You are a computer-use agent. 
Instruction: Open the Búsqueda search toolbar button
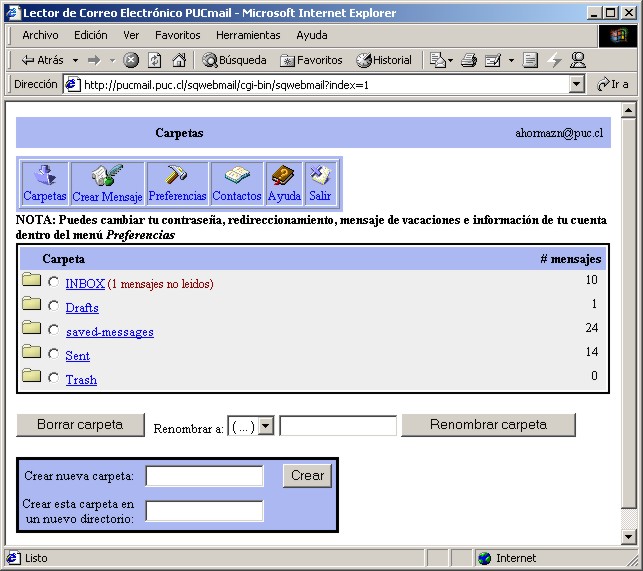[234, 60]
